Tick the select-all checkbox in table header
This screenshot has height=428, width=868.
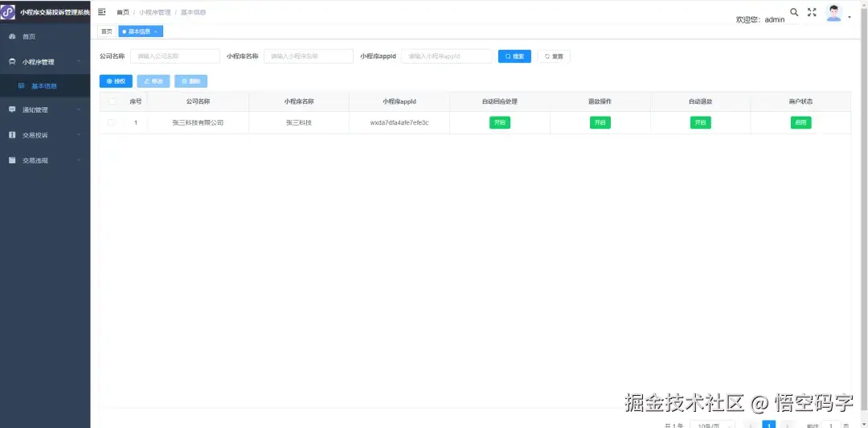coord(112,101)
